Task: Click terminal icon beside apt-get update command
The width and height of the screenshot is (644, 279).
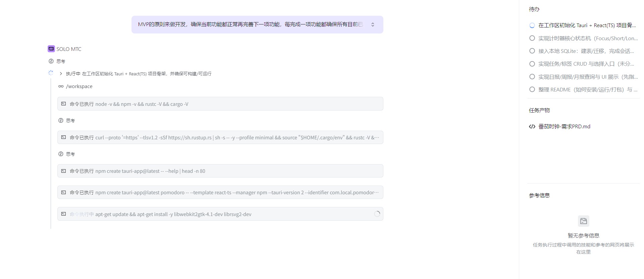Action: (x=64, y=214)
